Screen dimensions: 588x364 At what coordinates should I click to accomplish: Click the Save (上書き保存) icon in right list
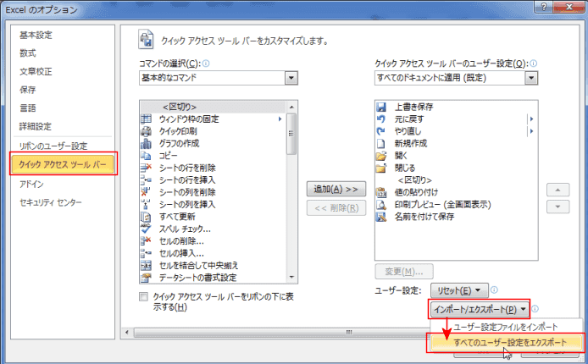381,108
